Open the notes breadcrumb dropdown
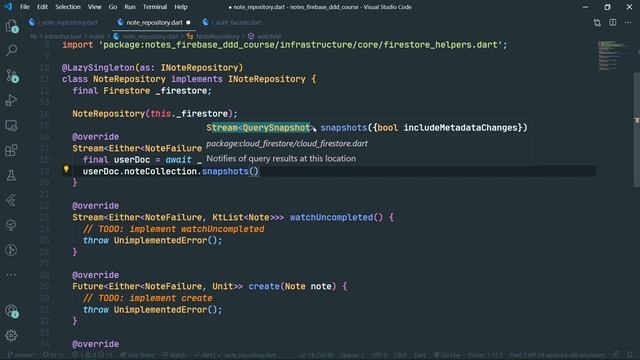 97,36
